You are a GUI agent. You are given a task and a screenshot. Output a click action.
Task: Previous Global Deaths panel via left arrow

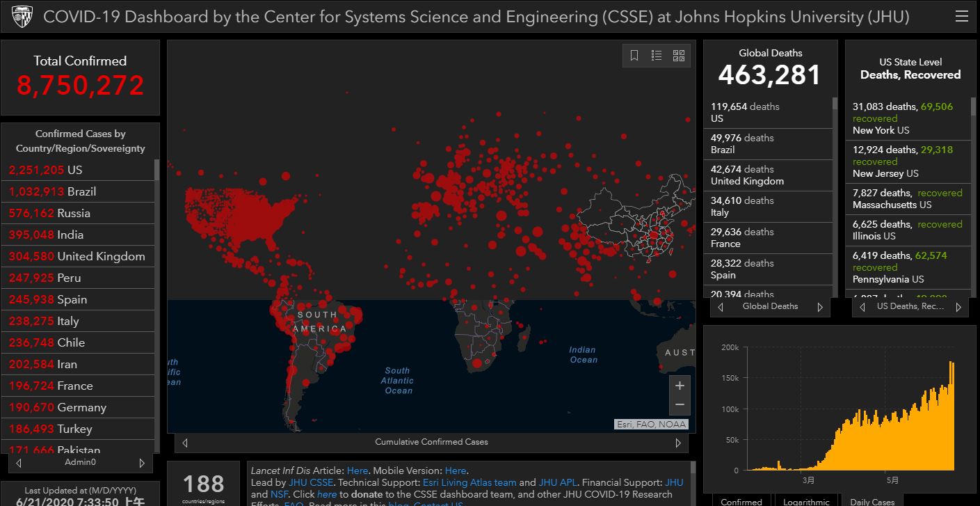721,307
